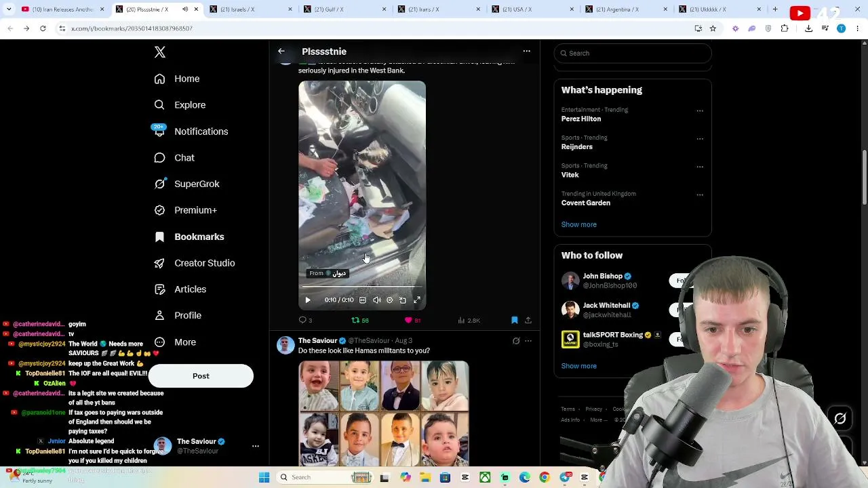Open a new browser tab

click(x=775, y=9)
